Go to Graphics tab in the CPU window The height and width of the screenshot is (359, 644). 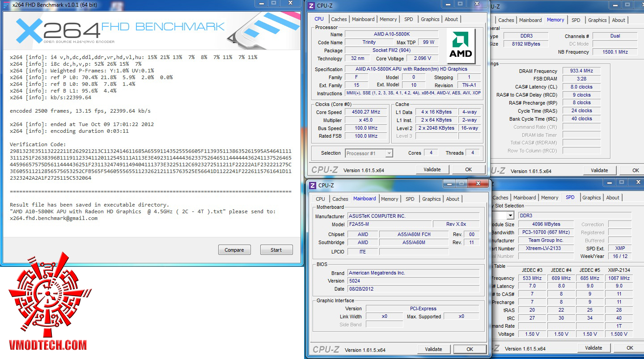coord(430,19)
